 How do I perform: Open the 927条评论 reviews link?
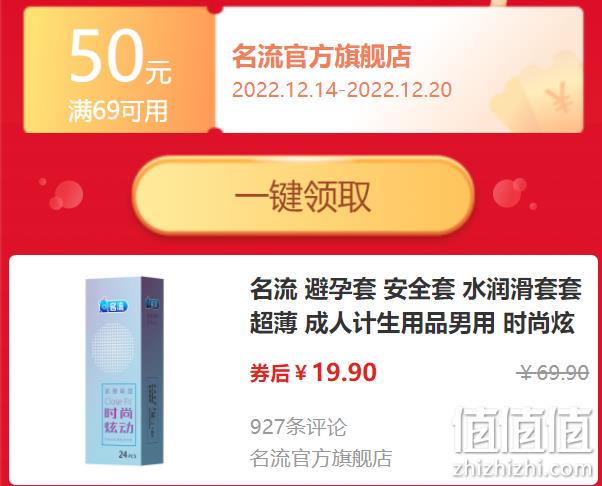(x=298, y=426)
